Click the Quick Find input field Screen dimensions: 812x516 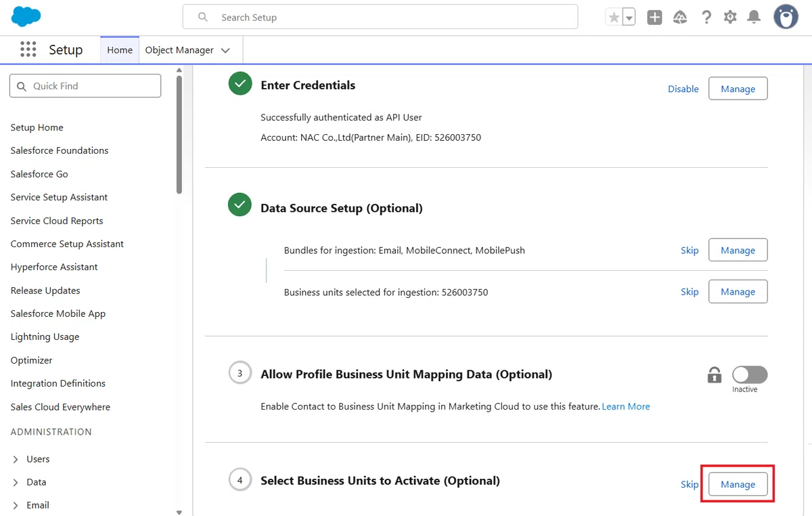pos(85,86)
